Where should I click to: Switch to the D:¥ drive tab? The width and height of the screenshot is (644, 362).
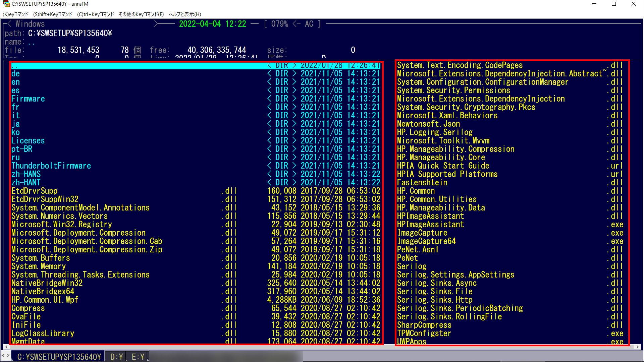pos(116,357)
